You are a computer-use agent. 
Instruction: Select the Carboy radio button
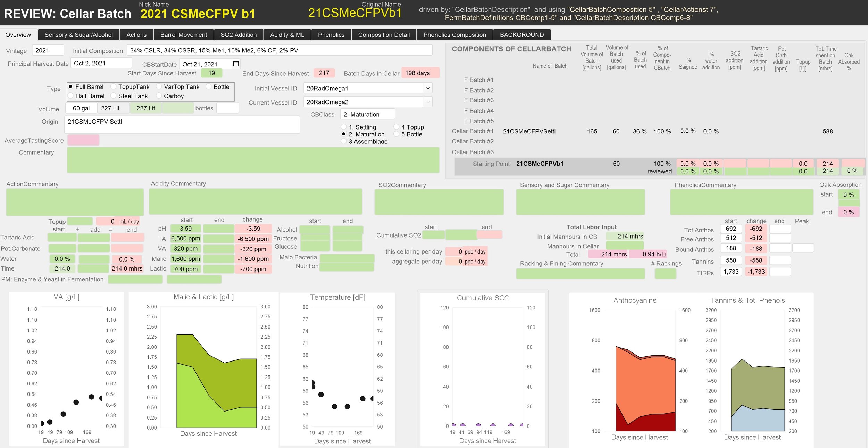pos(159,96)
